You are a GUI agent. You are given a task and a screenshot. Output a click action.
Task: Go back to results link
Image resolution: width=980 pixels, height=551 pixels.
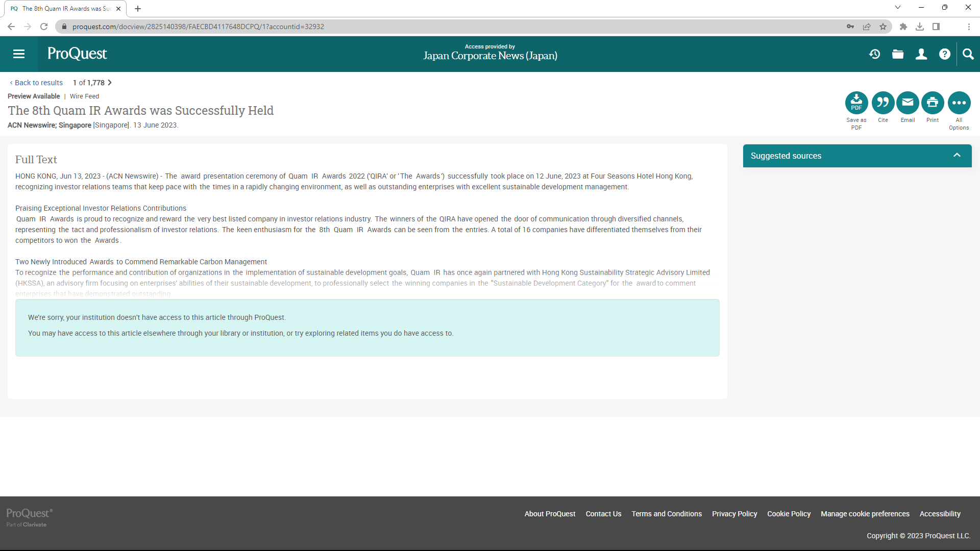click(36, 83)
